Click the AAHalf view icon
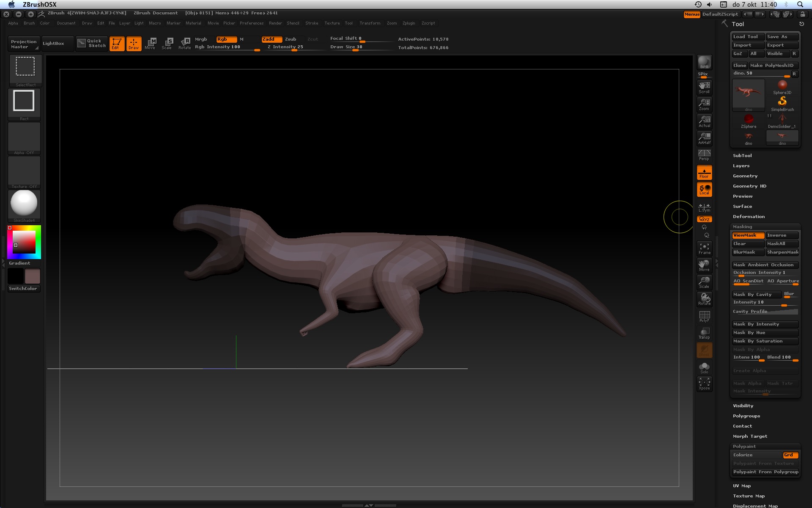This screenshot has height=508, width=812. (704, 138)
